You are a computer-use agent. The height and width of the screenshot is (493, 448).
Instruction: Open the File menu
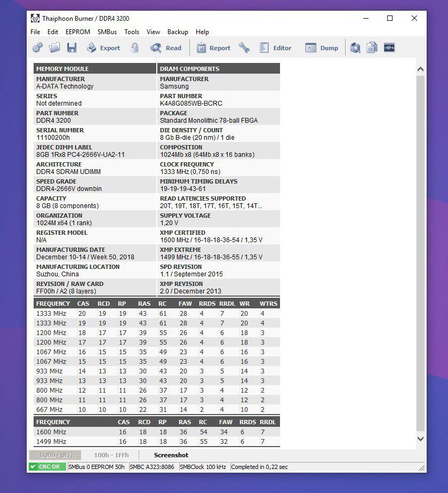(x=35, y=32)
